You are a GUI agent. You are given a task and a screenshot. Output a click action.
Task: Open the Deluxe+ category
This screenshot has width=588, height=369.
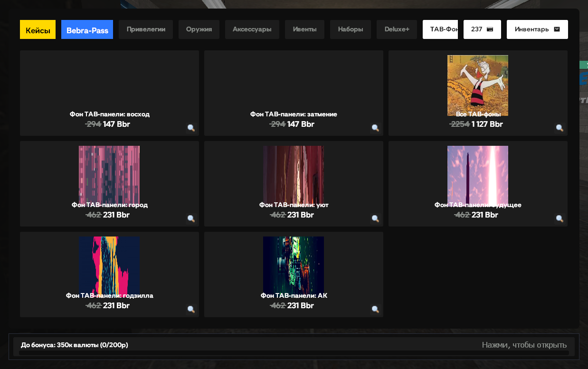(397, 29)
